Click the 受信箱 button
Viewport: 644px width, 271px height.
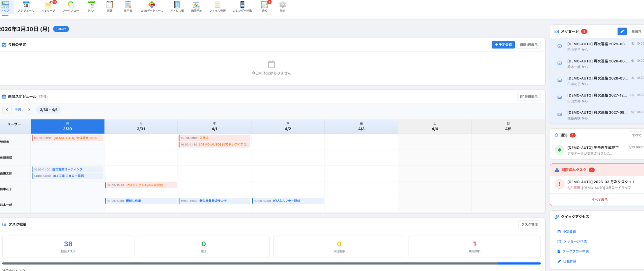[x=636, y=31]
